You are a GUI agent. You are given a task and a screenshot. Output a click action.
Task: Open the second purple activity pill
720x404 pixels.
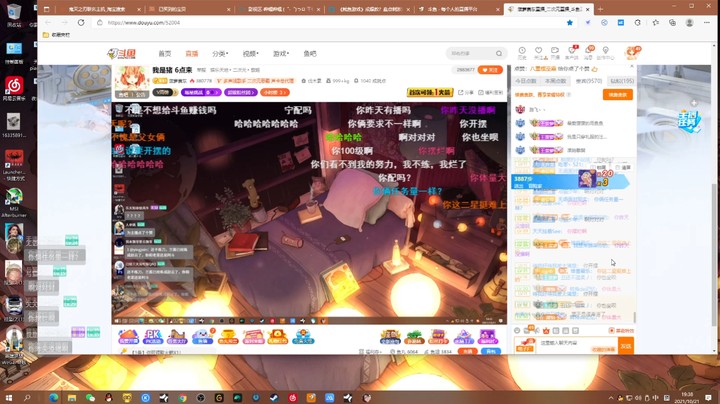pos(241,92)
